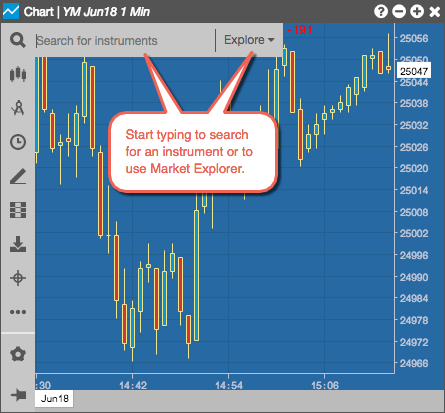Select the pencil drawing tool

18,176
